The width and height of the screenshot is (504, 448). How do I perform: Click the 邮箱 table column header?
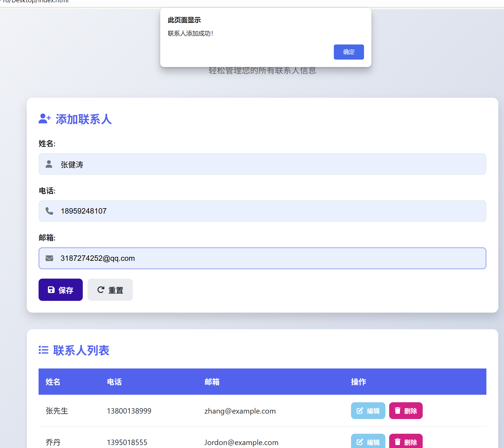(212, 382)
